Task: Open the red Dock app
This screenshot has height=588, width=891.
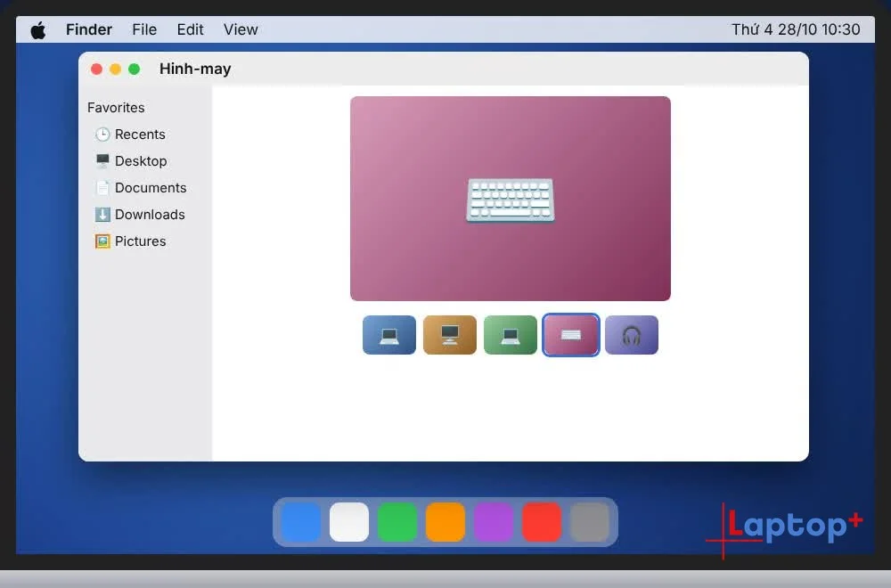Action: tap(542, 521)
